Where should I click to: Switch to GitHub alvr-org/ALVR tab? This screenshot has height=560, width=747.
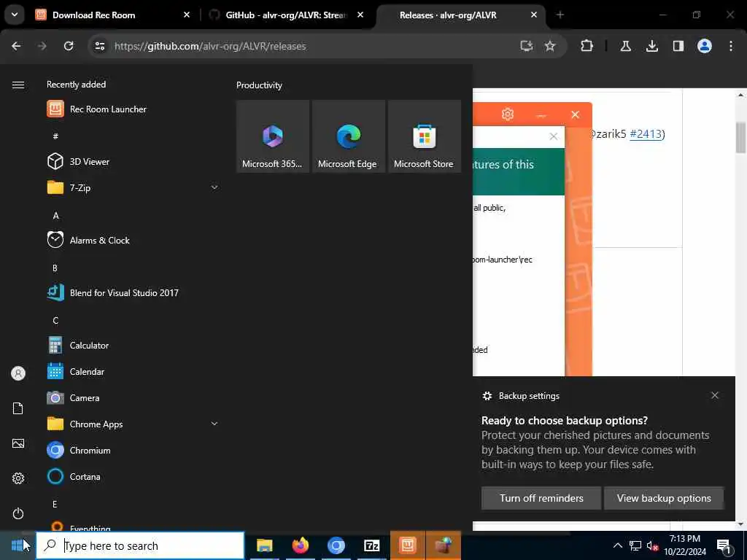(286, 15)
